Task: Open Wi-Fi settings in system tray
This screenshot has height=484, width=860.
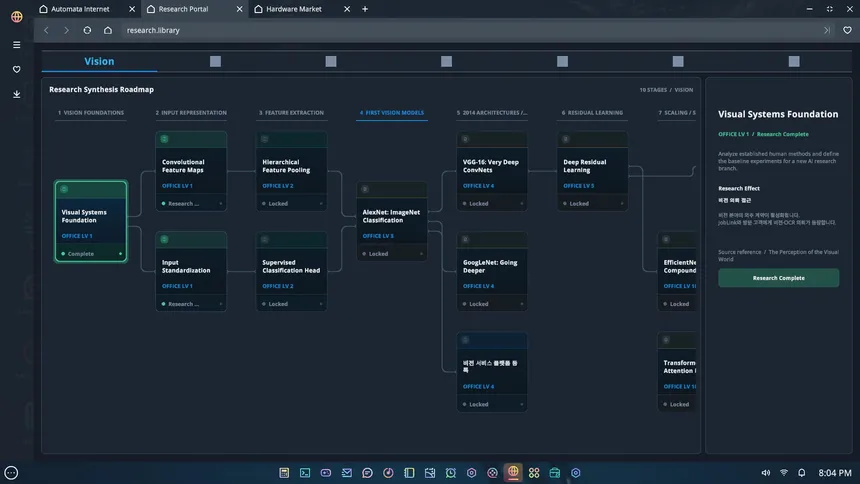Action: coord(784,472)
